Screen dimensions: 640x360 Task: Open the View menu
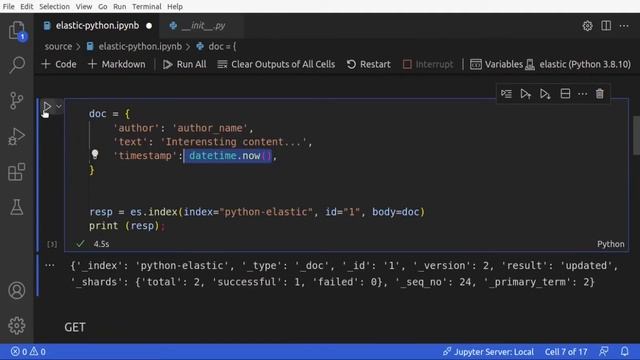pos(84,7)
